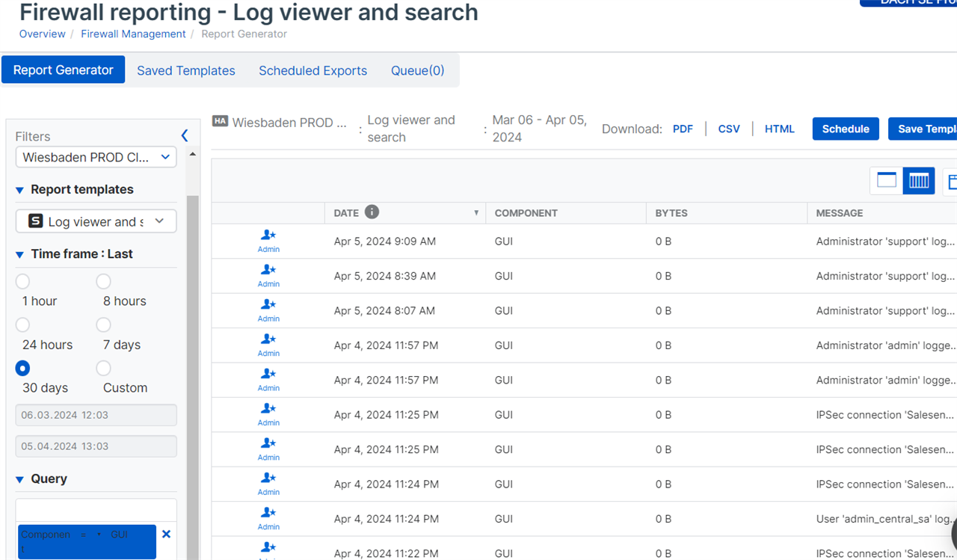The width and height of the screenshot is (957, 560).
Task: Collapse the Time frame section
Action: [20, 254]
